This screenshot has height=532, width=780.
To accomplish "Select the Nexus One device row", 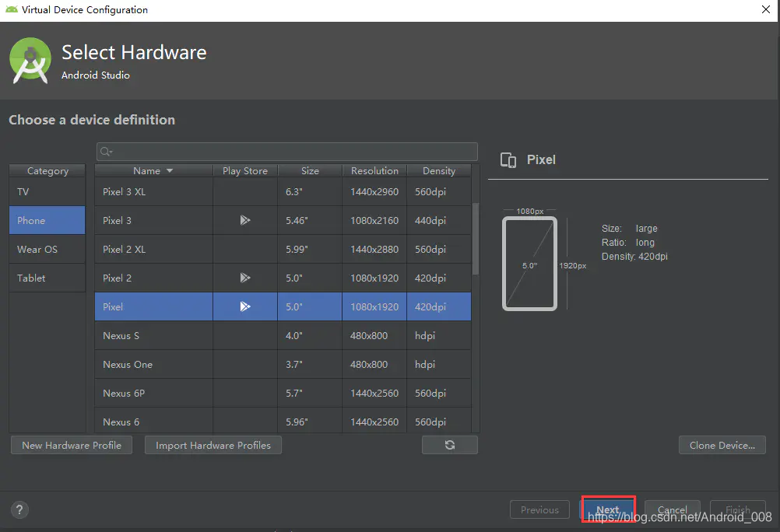I will [283, 365].
